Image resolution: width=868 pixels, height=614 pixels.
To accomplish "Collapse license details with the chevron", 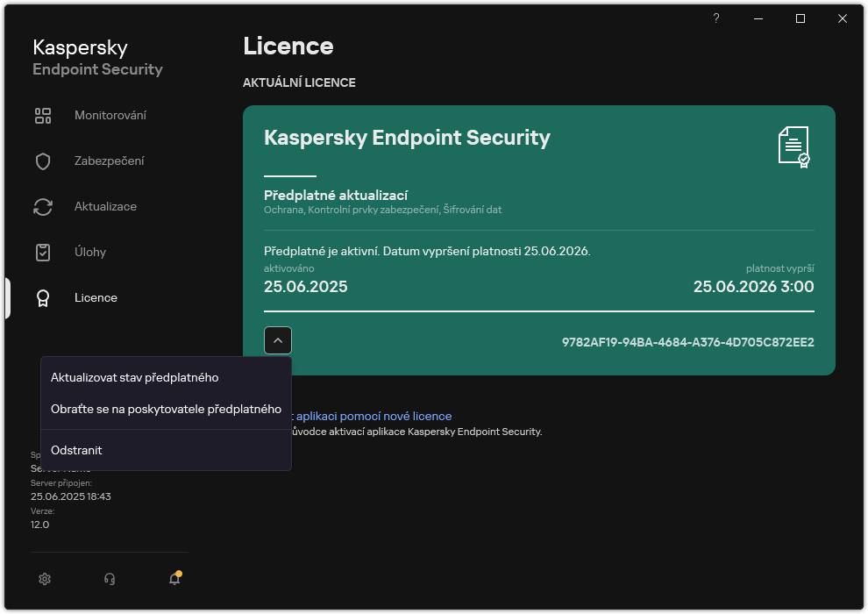I will click(278, 339).
